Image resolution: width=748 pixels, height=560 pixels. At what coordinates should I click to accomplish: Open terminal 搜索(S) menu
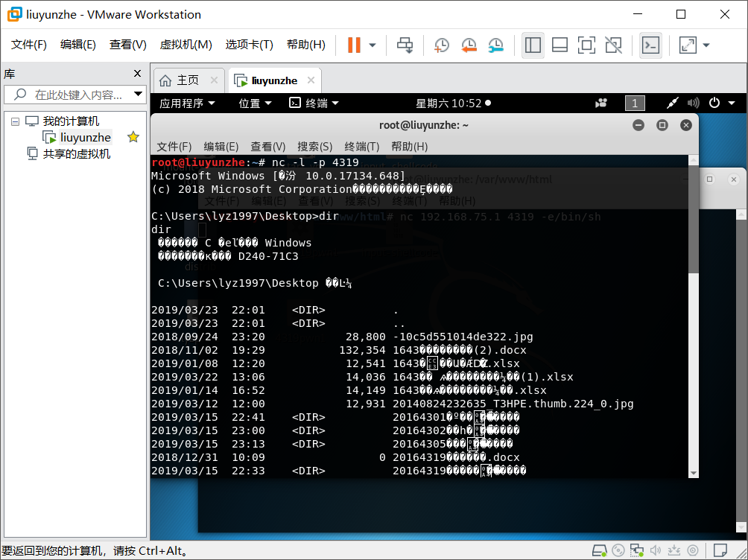point(314,147)
